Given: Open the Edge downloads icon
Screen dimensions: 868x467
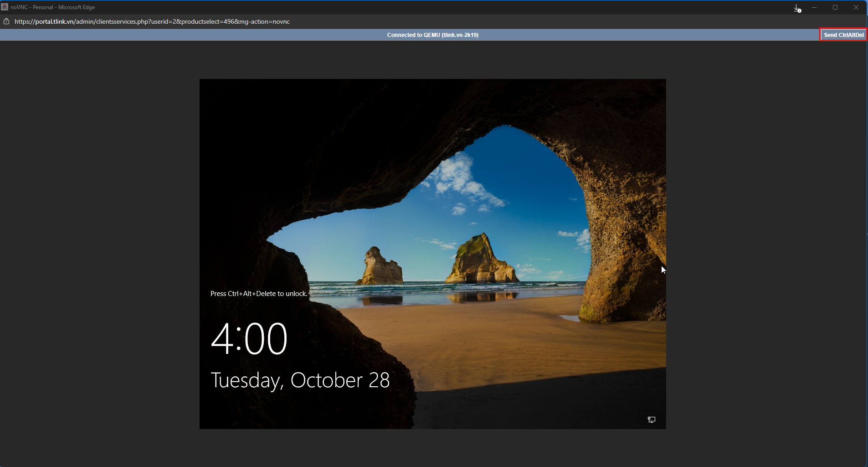Looking at the screenshot, I should 797,8.
